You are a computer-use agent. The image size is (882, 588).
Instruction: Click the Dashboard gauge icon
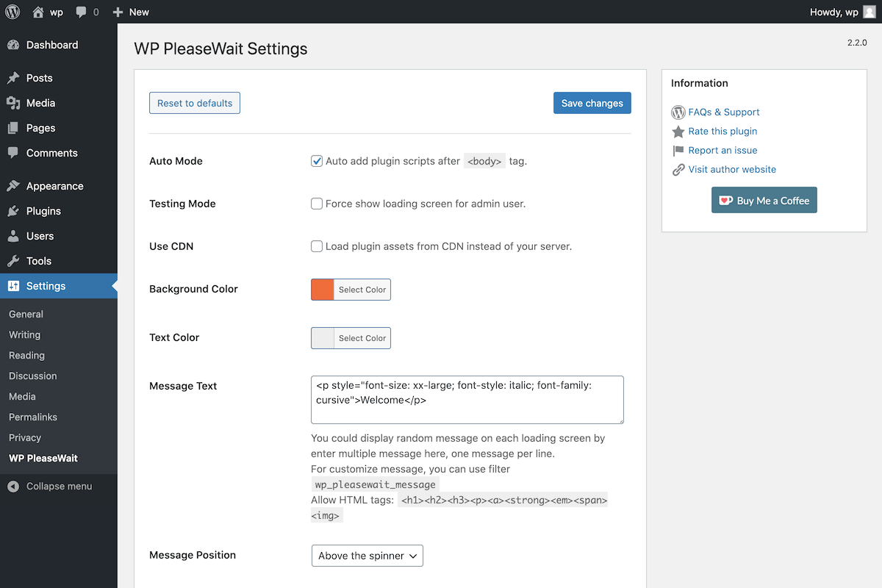tap(13, 45)
